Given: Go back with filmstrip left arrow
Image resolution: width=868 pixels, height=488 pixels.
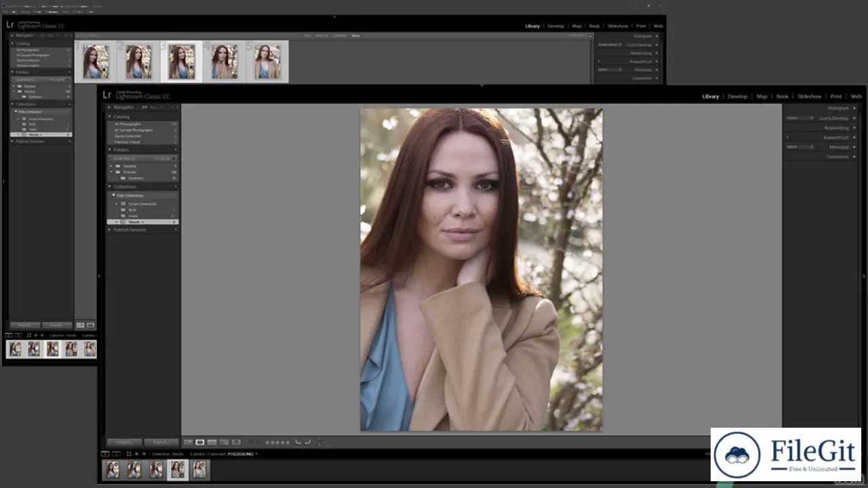Looking at the screenshot, I should 136,453.
